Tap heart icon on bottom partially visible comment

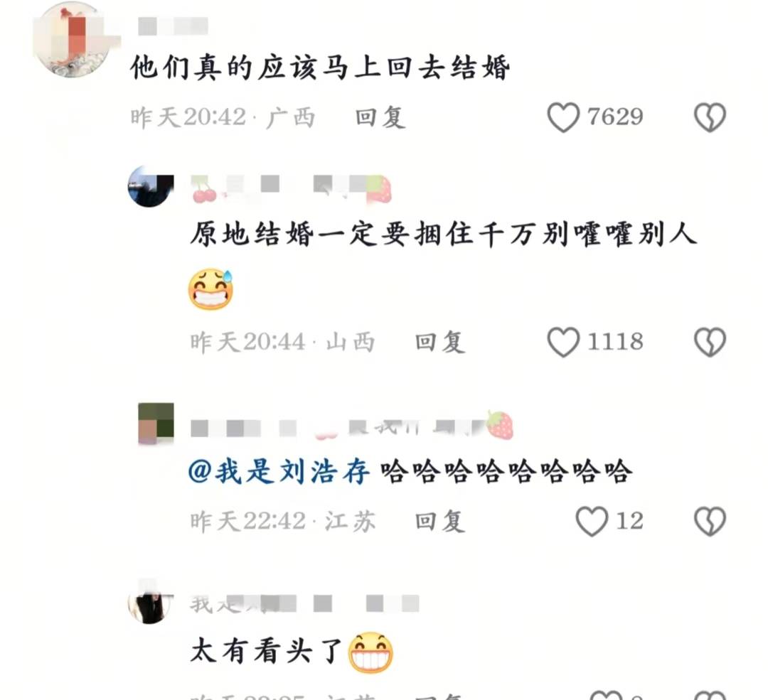(x=607, y=695)
